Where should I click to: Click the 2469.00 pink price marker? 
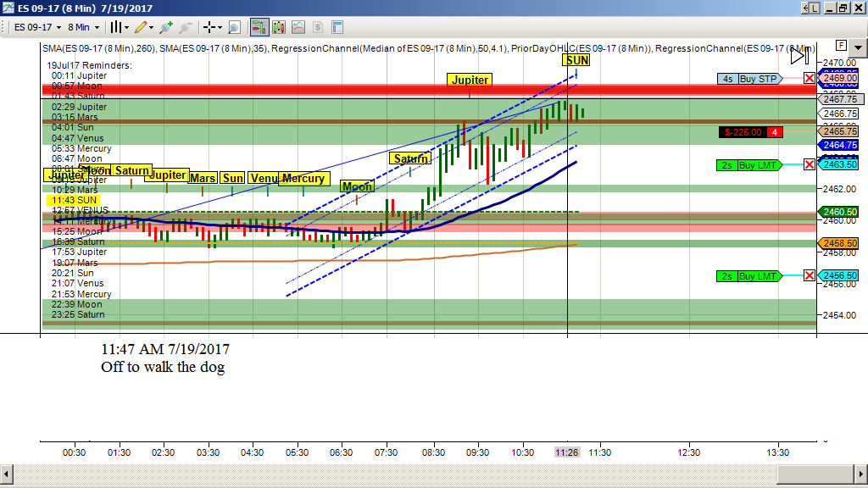click(x=838, y=78)
